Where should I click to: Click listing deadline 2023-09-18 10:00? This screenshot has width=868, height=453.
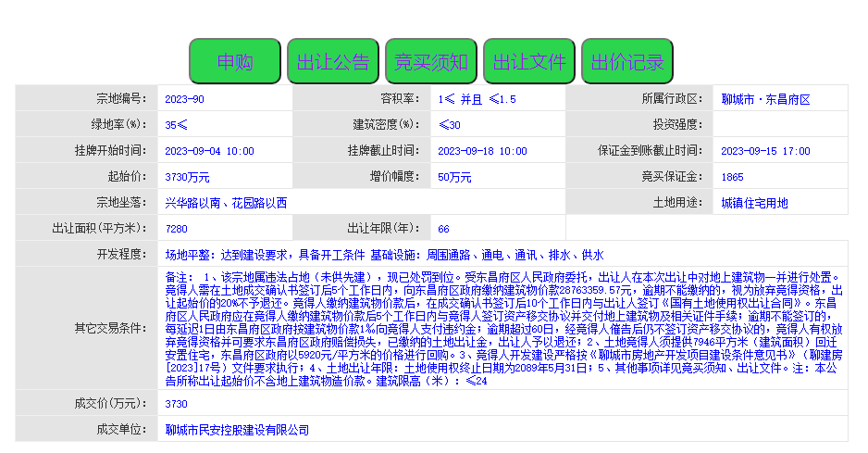click(x=482, y=151)
